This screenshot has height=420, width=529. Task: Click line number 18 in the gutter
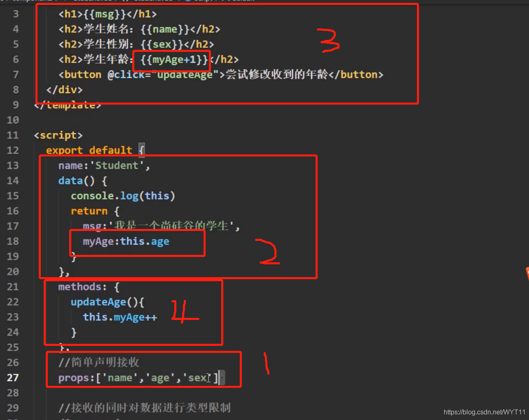[x=13, y=241]
